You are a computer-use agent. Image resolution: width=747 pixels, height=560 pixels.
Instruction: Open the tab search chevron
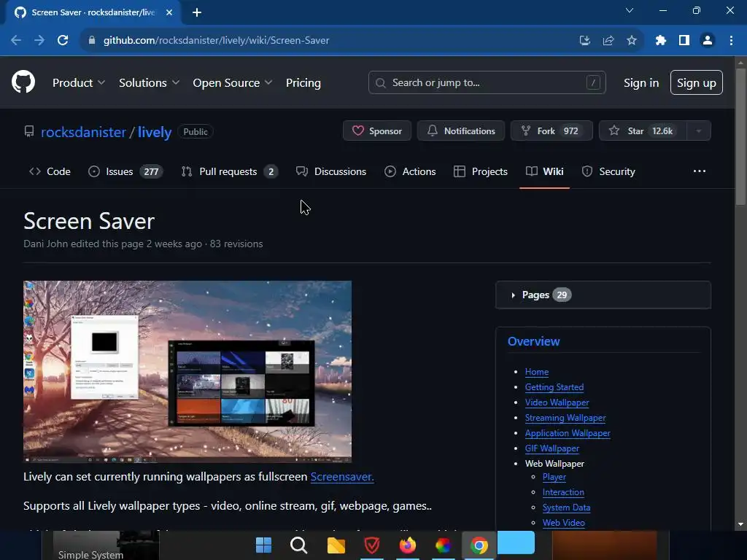point(630,10)
